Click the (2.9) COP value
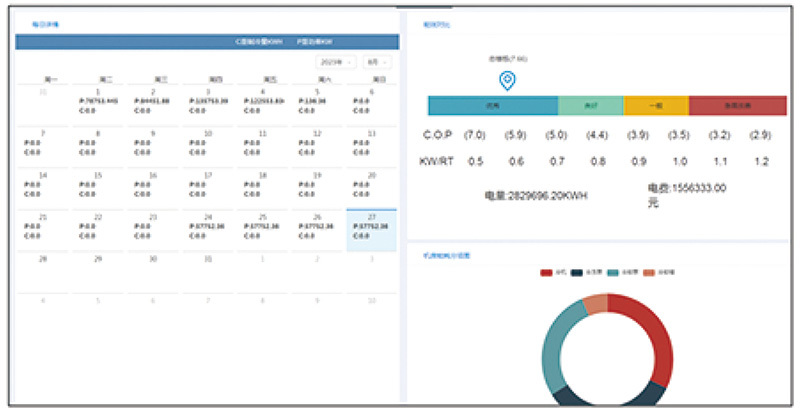The height and width of the screenshot is (413, 800). (x=761, y=135)
